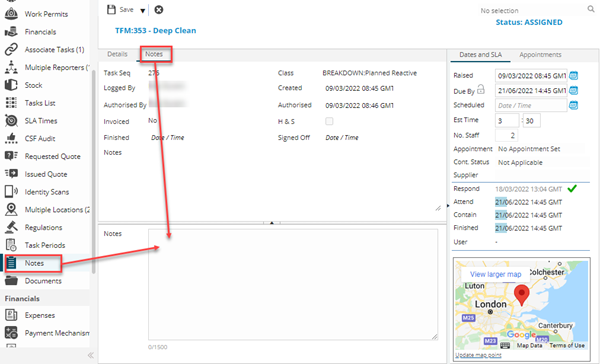Click the Scheduled Date / Time field
The width and height of the screenshot is (600, 364).
(x=531, y=105)
